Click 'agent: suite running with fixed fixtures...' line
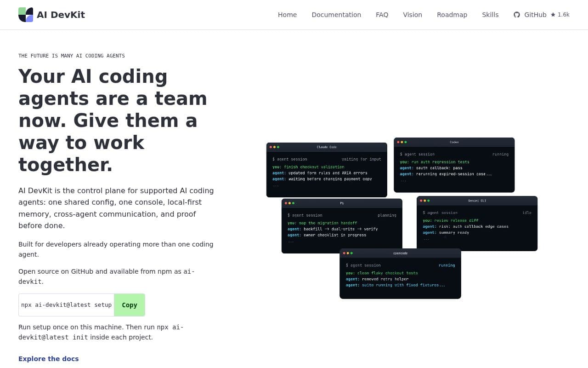 pyautogui.click(x=396, y=285)
